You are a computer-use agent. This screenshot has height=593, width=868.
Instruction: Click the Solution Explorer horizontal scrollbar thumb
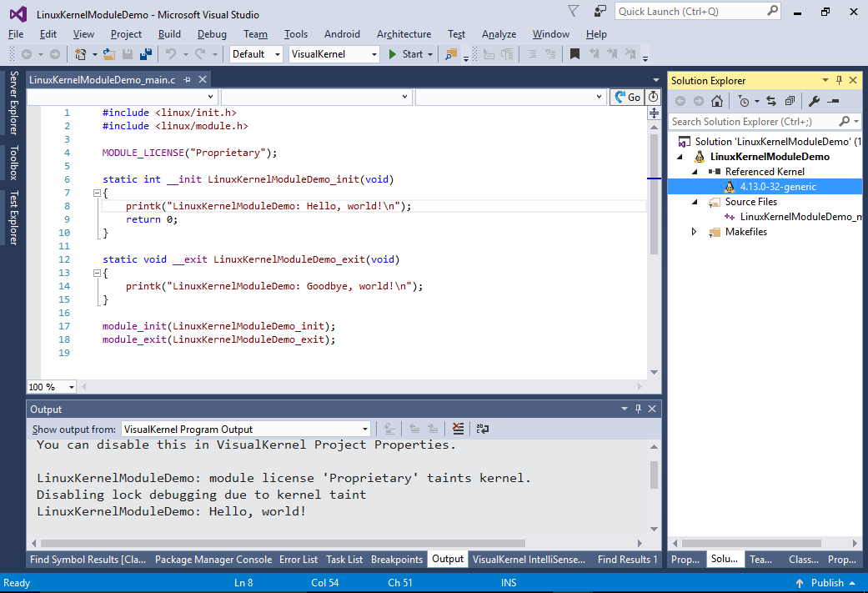pos(751,543)
